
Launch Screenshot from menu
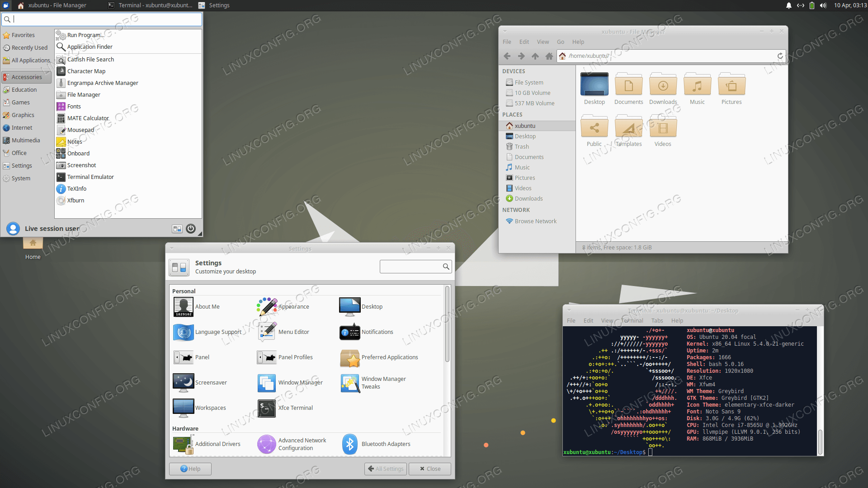(128, 165)
